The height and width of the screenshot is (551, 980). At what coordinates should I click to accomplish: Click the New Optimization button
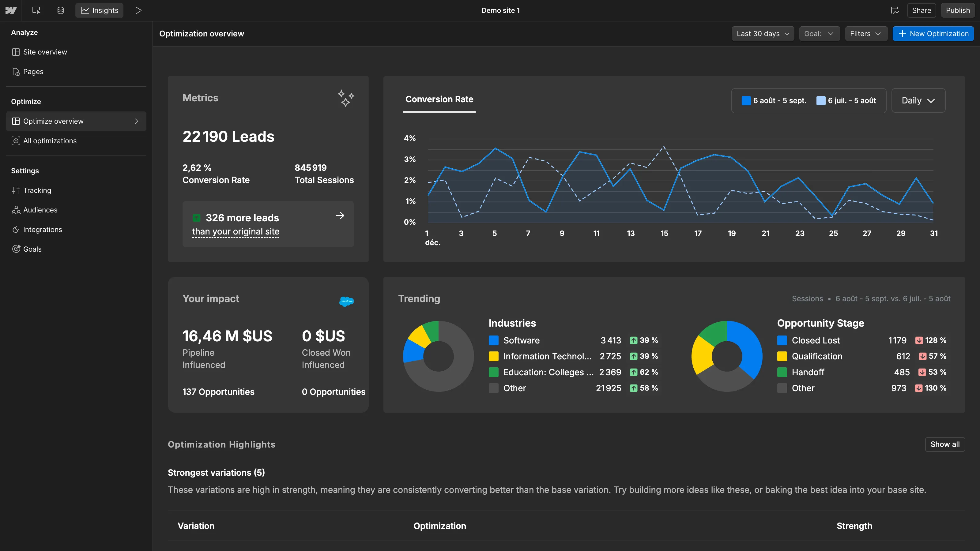[x=933, y=33]
